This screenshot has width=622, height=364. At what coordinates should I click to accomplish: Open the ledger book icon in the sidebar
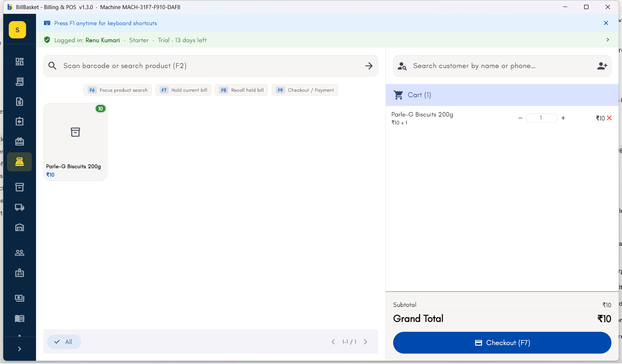19,318
